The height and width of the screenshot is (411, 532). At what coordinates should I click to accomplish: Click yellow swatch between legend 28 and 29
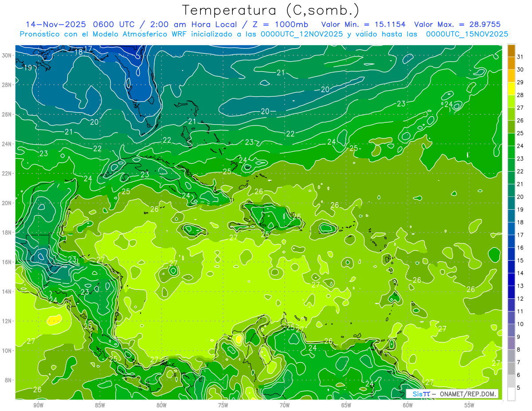tap(511, 89)
